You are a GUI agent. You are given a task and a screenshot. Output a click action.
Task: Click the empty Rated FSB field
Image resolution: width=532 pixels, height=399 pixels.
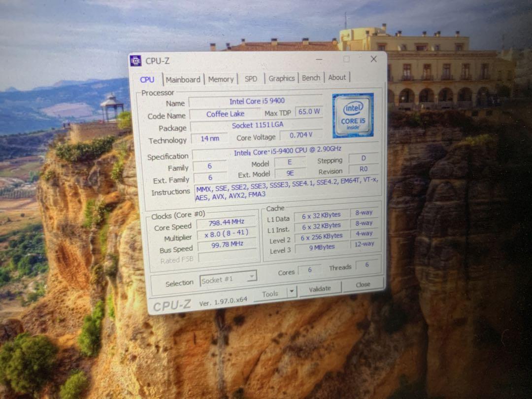[228, 256]
